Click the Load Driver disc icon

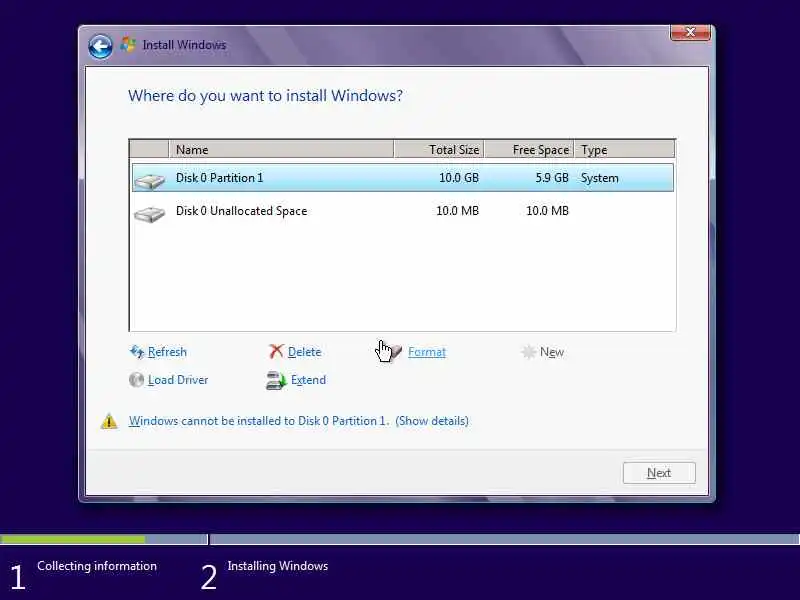136,380
